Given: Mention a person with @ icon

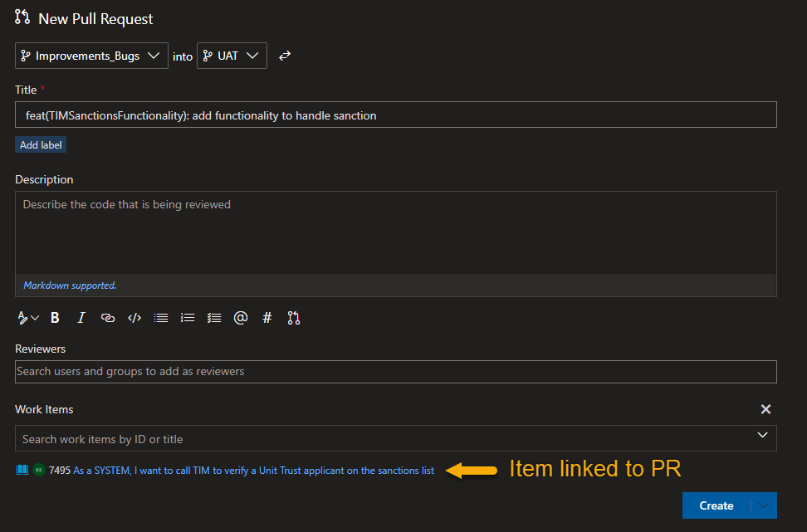Looking at the screenshot, I should point(241,317).
